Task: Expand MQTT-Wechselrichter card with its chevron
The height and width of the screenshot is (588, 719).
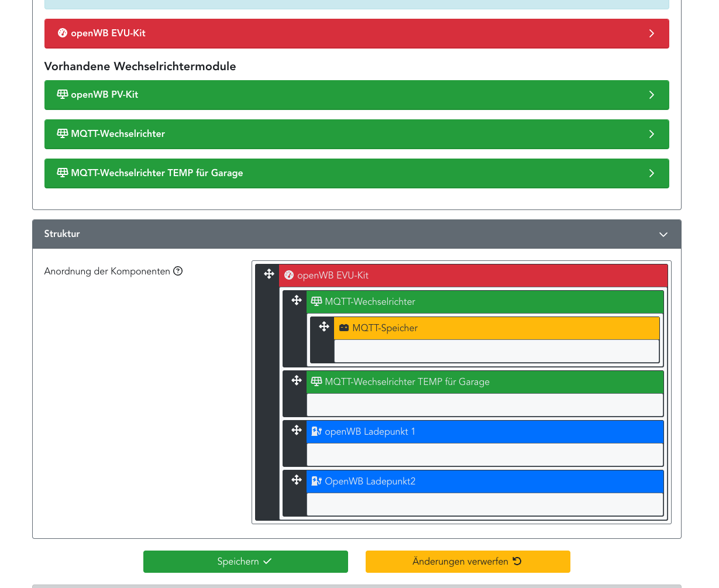Action: (x=652, y=134)
